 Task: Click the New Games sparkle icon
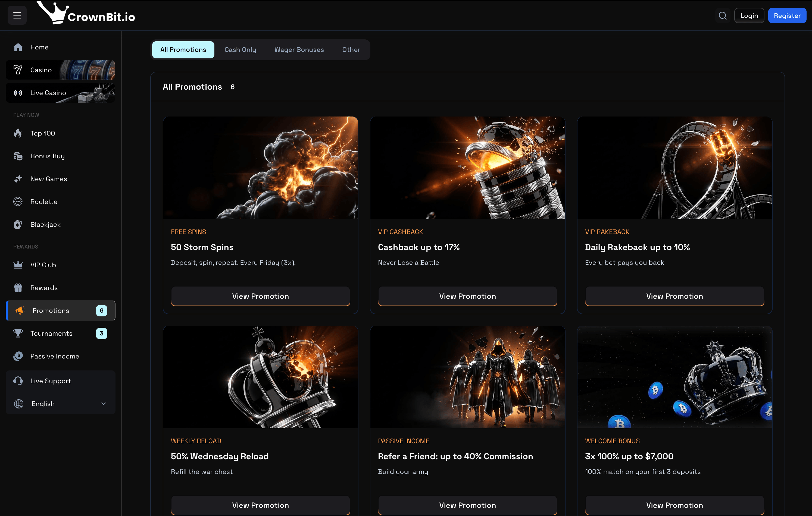18,179
